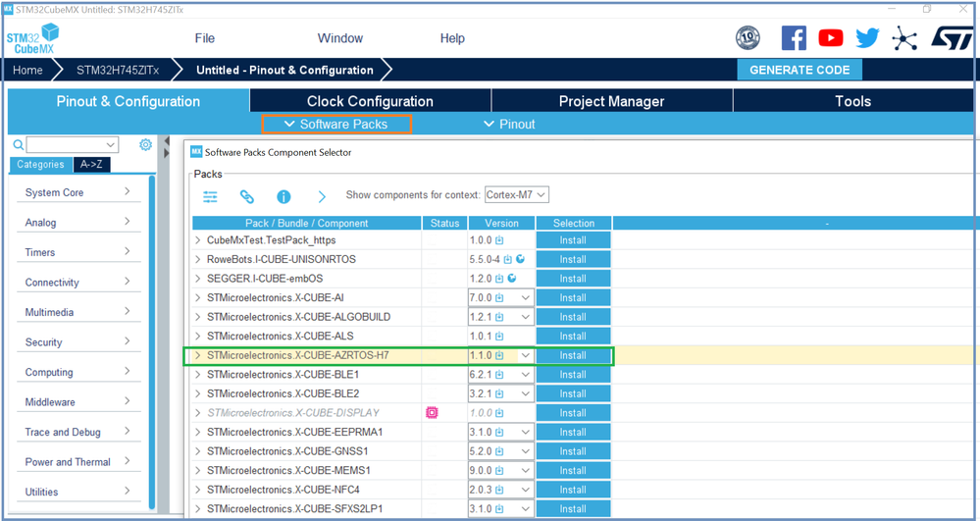Image resolution: width=980 pixels, height=521 pixels.
Task: Click download icon beside X-CUBE-ALS version 1.0.1
Action: 499,336
